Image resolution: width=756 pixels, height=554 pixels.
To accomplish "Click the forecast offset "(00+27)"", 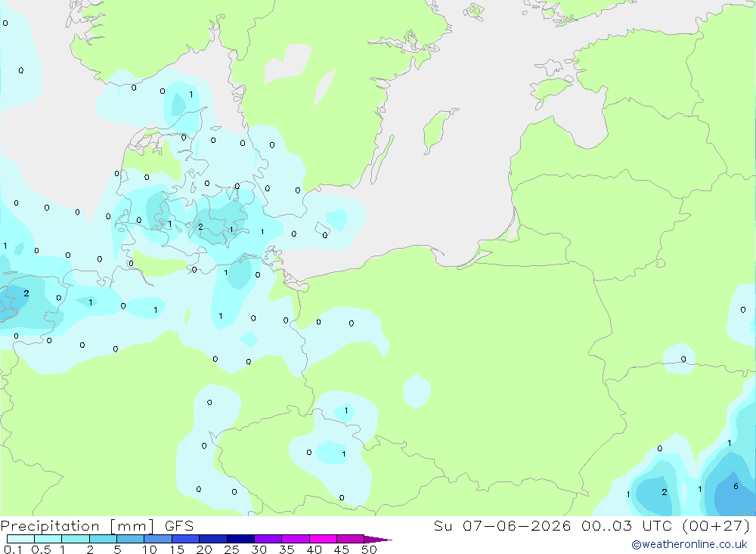I will point(717,525).
